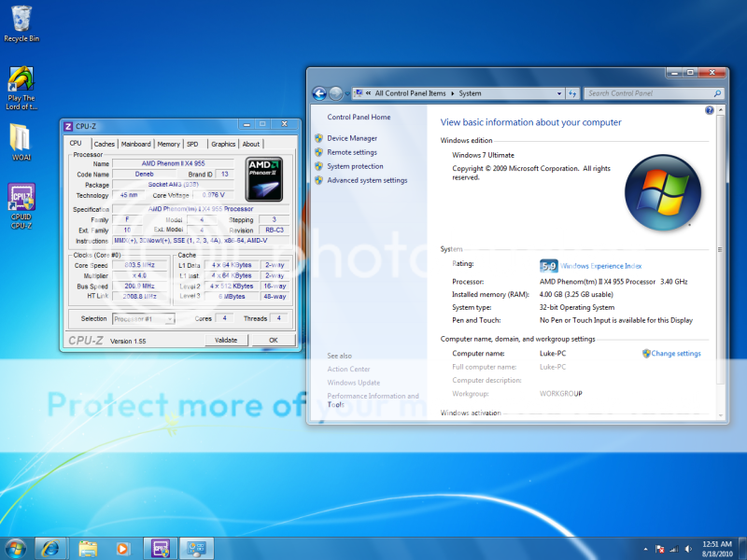Open the Play The Lord of the Rings shortcut
This screenshot has height=560, width=747.
pyautogui.click(x=21, y=89)
